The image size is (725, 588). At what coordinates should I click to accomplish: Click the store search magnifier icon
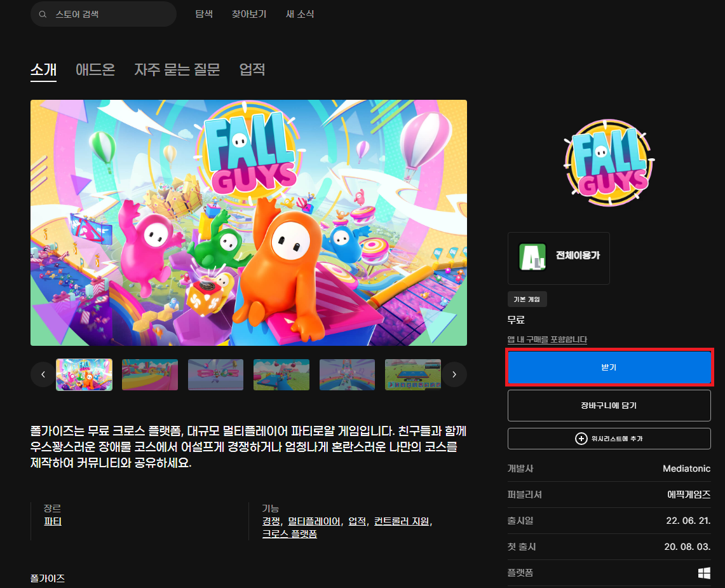(43, 15)
